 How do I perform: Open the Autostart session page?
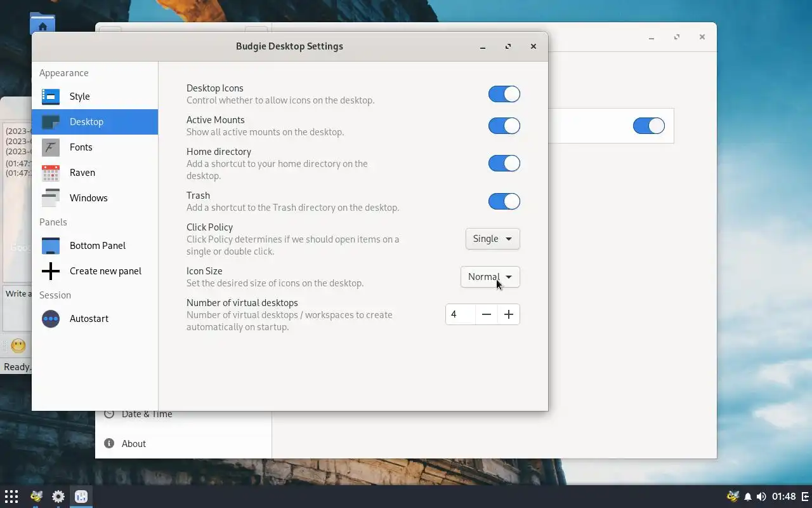95,319
